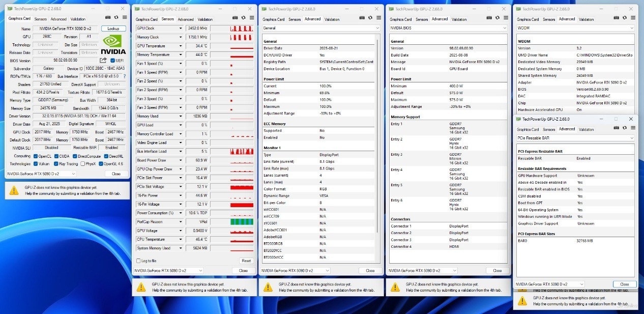
Task: Expand the GPU Clock sensor dropdown arrow
Action: pyautogui.click(x=180, y=28)
